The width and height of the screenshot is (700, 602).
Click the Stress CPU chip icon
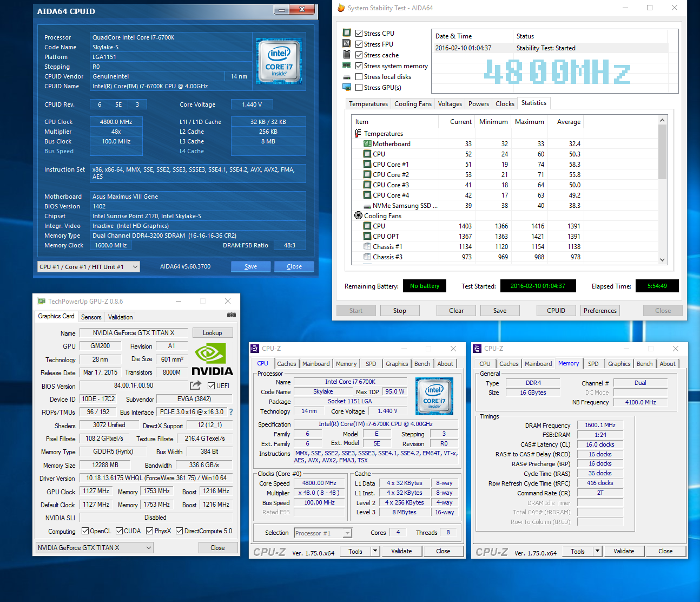347,33
